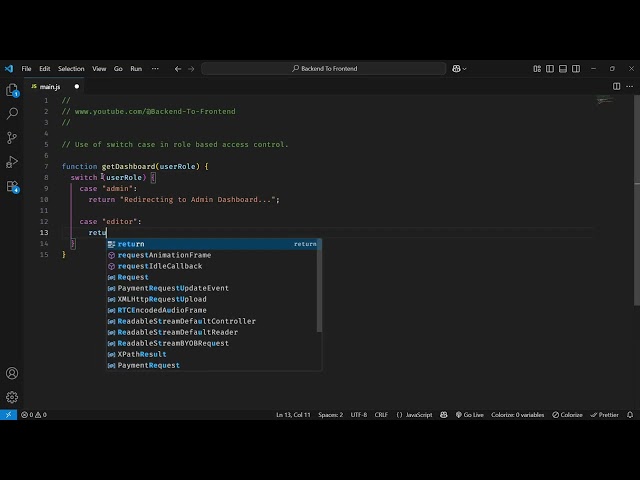Toggle the bottom panel
Viewport: 640px width, 480px height.
pos(563,69)
